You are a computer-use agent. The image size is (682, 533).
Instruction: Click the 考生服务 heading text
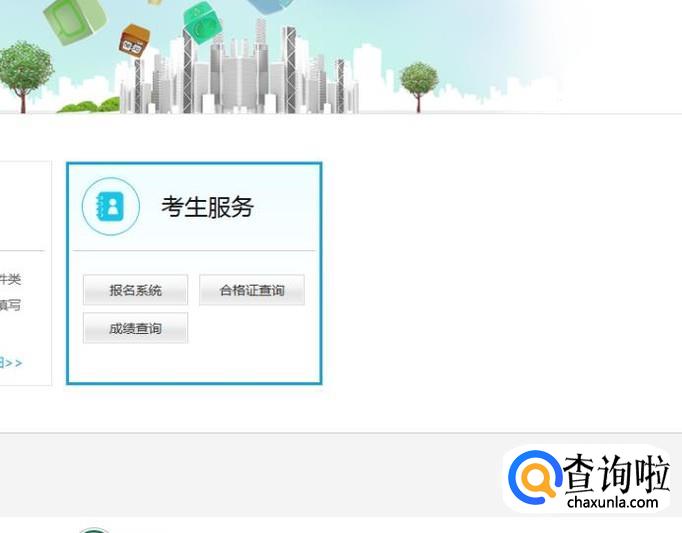pos(207,207)
